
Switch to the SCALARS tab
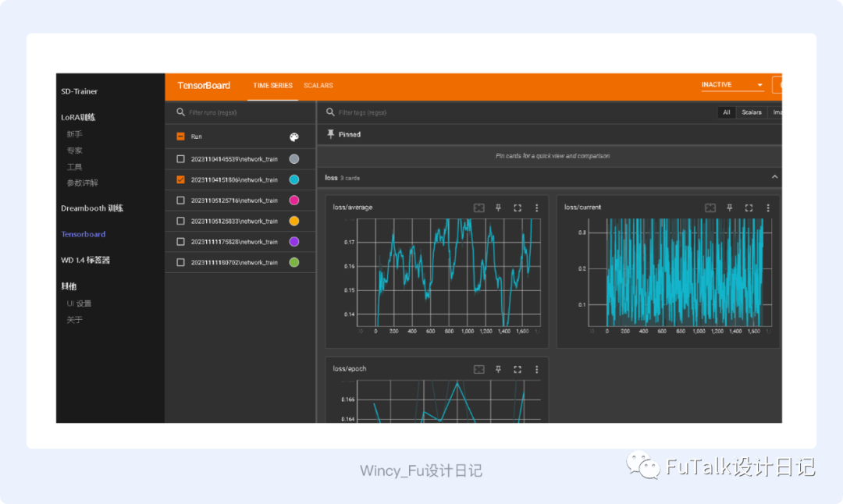(x=318, y=86)
